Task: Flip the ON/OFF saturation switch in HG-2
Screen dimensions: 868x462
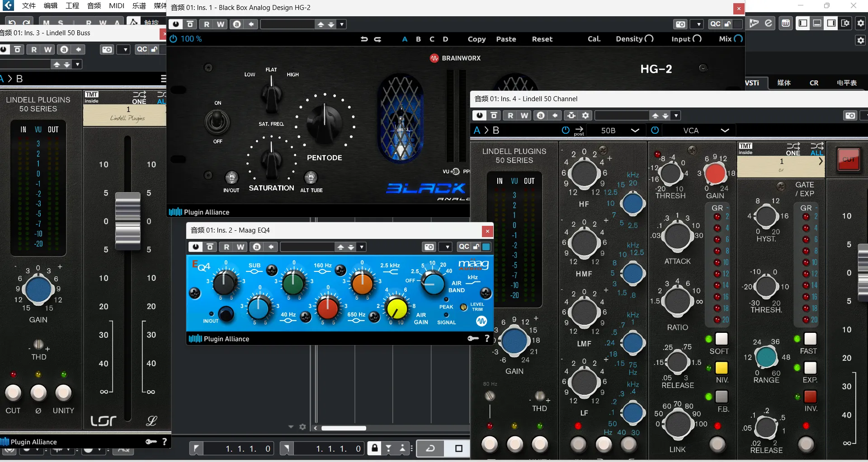Action: (217, 122)
